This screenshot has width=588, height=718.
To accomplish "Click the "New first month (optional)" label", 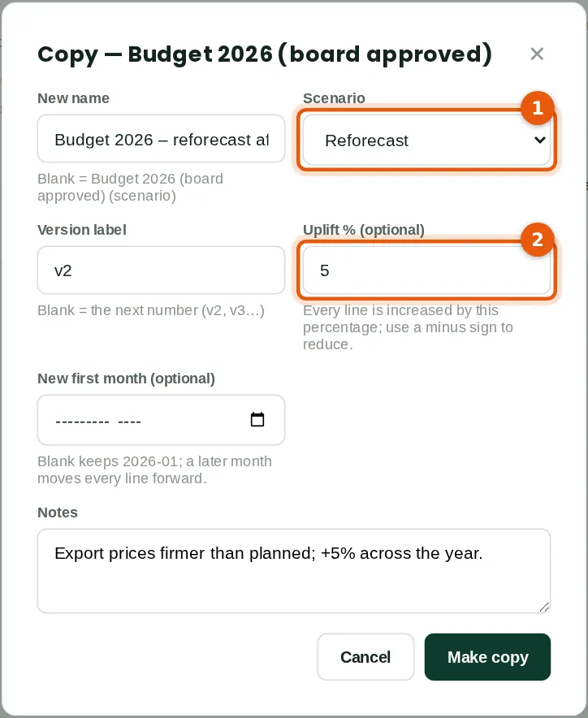I will (x=126, y=378).
